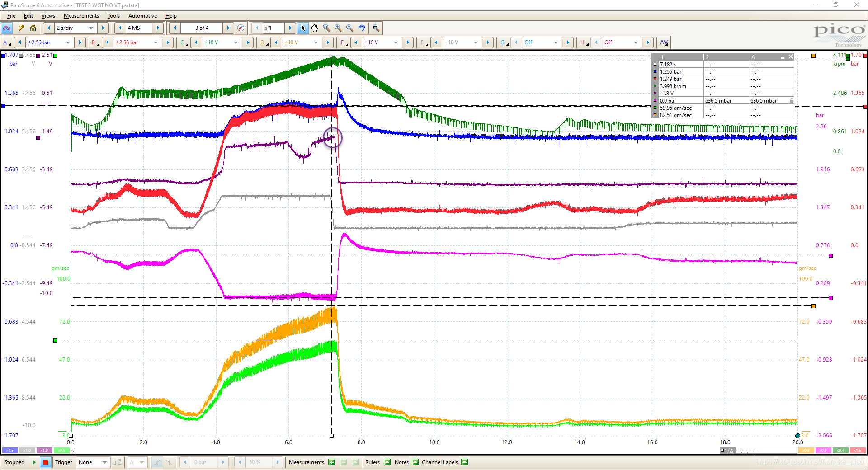
Task: Open the Trigger mode None dropdown
Action: click(x=93, y=462)
